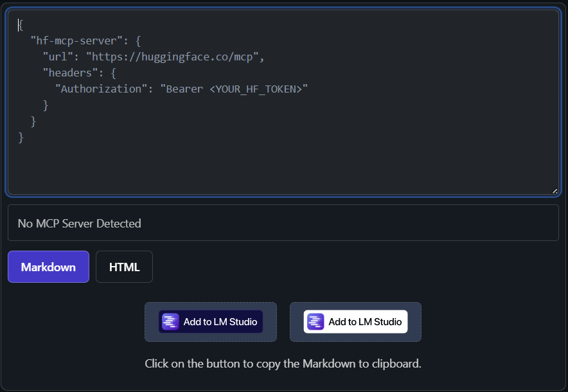Copy the dark Add to LM Studio badge
This screenshot has width=568, height=392.
(211, 322)
